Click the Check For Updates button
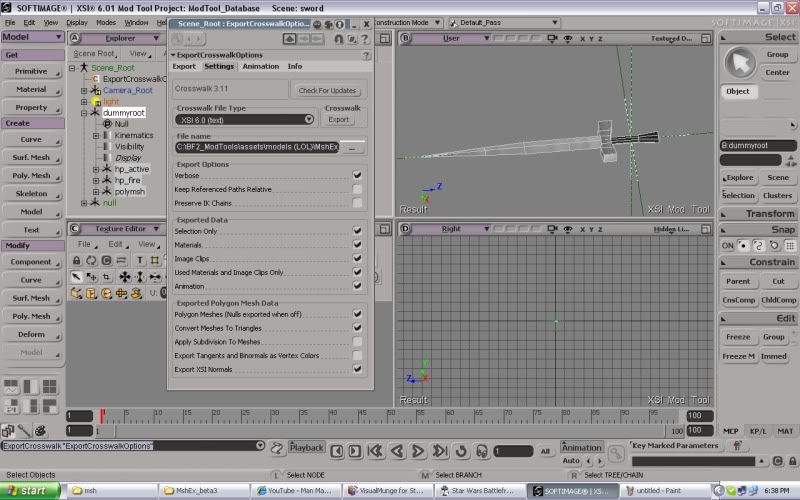The height and width of the screenshot is (500, 800). (328, 90)
